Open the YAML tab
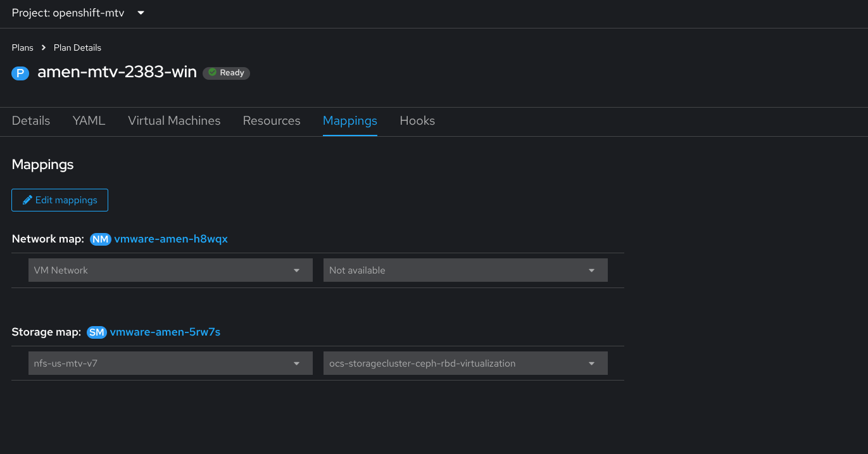 click(x=89, y=121)
